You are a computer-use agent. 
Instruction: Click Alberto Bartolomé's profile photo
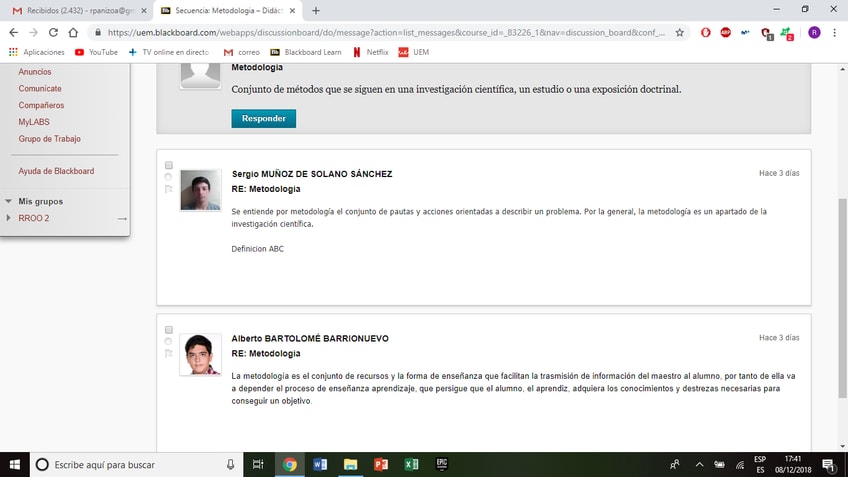(201, 354)
